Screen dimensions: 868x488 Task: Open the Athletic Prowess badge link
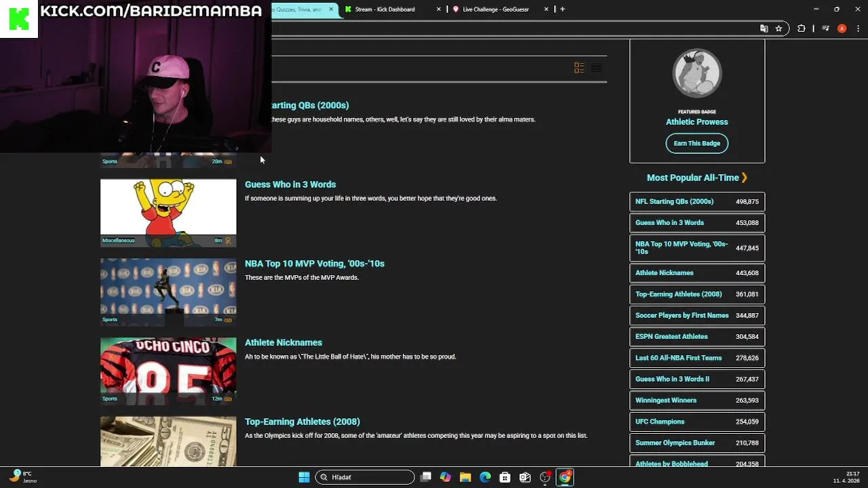(697, 122)
